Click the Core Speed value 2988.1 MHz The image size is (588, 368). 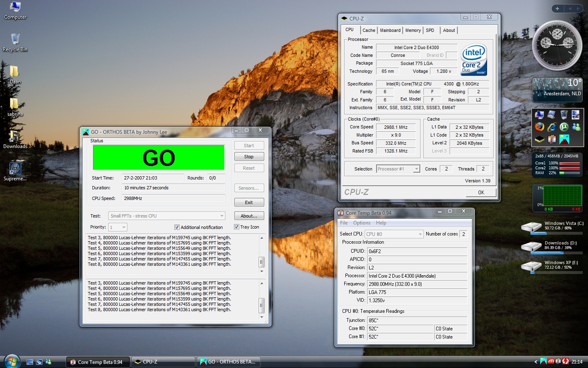[x=396, y=127]
